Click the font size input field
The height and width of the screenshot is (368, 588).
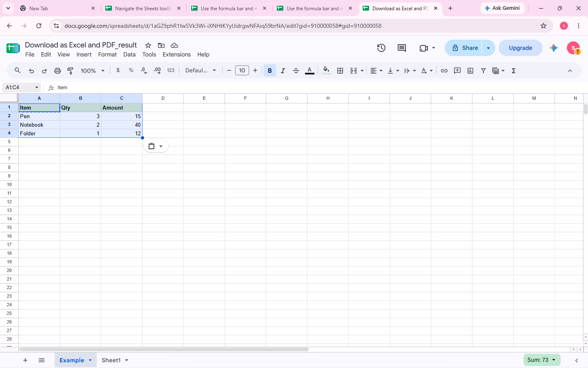[x=242, y=70]
